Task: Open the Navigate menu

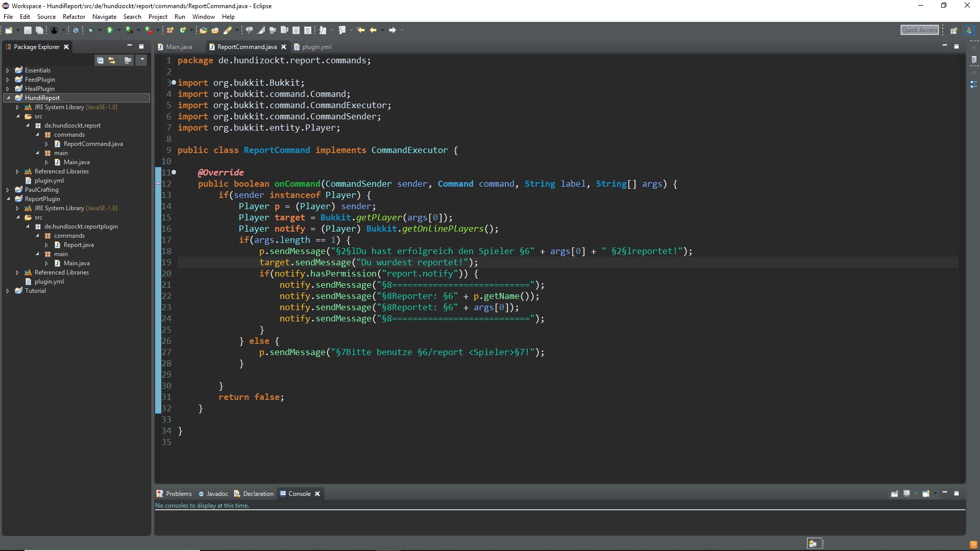Action: [x=104, y=17]
